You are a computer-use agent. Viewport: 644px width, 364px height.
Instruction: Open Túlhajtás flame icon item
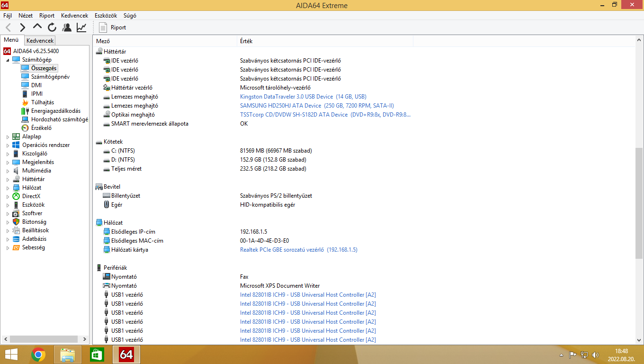coord(25,102)
